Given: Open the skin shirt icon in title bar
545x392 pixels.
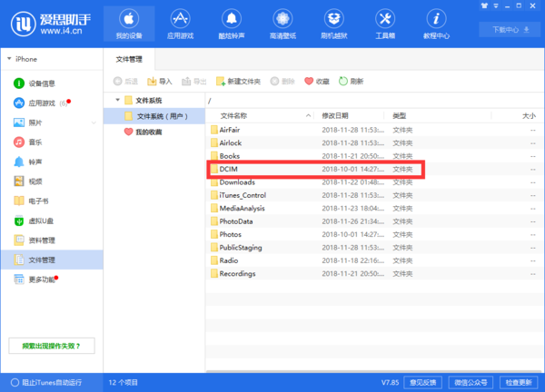Looking at the screenshot, I should point(484,5).
